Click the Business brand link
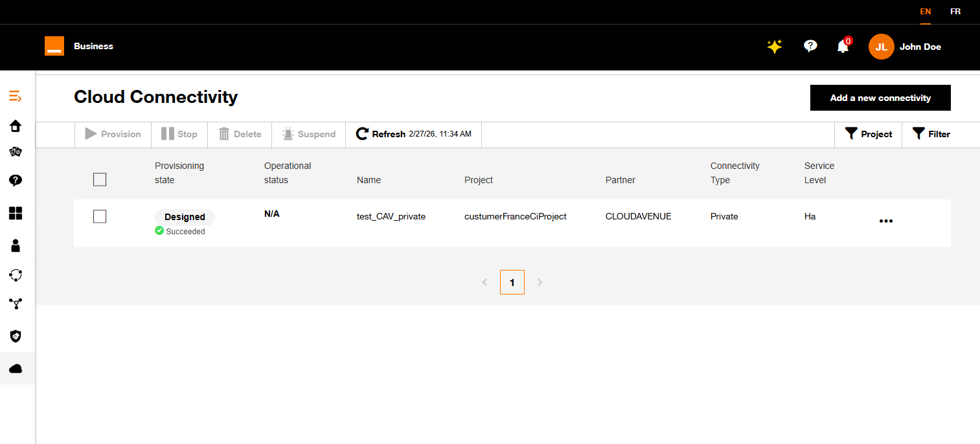 tap(93, 46)
